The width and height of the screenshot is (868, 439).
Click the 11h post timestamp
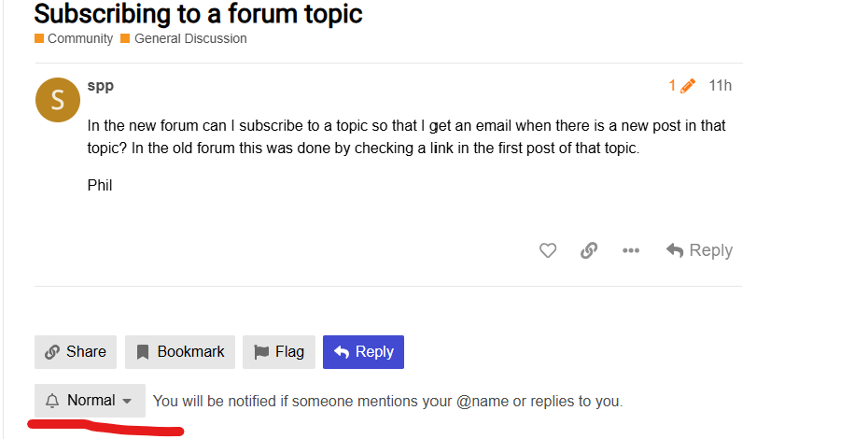(721, 86)
